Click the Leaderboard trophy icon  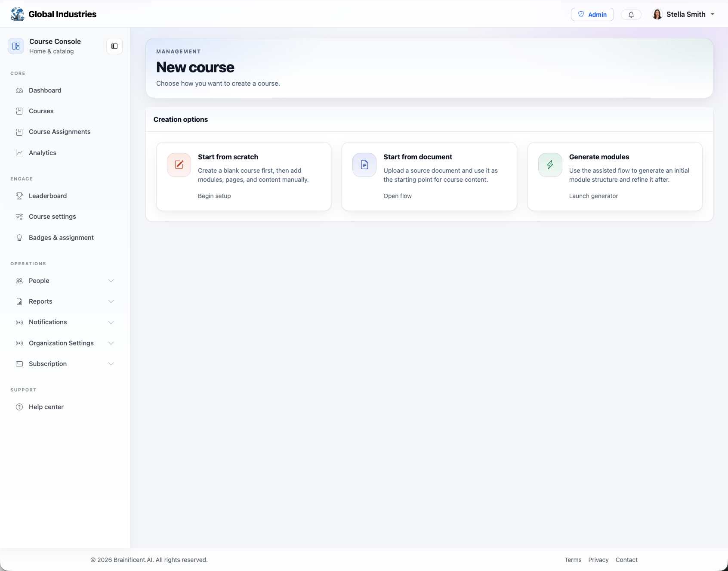(19, 196)
